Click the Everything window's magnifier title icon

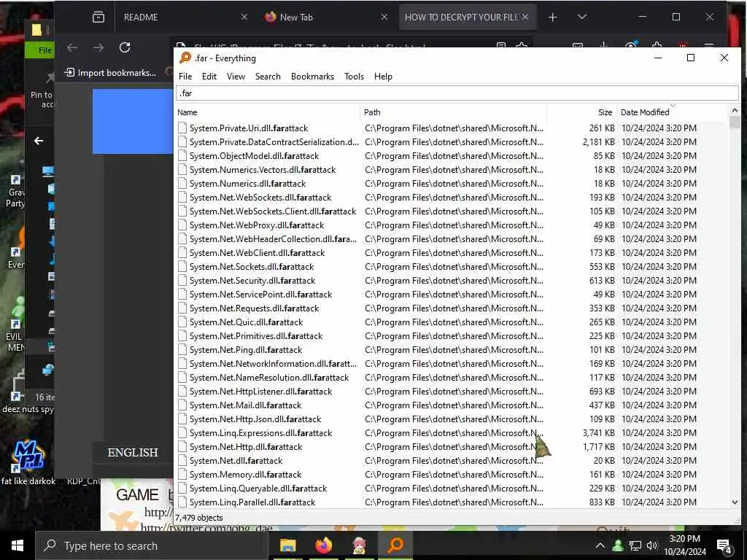click(185, 58)
